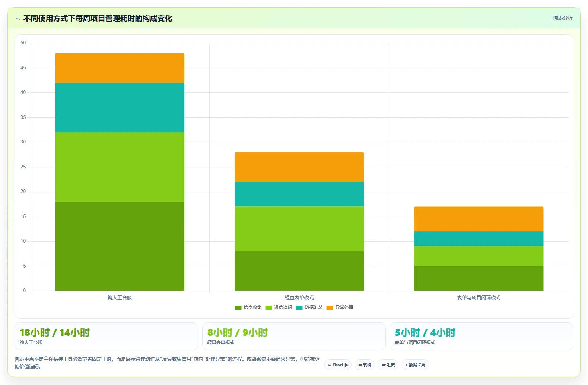Click the dark green 信息收集 segment of 纯人工台账 bar
The height and width of the screenshot is (385, 588).
120,246
